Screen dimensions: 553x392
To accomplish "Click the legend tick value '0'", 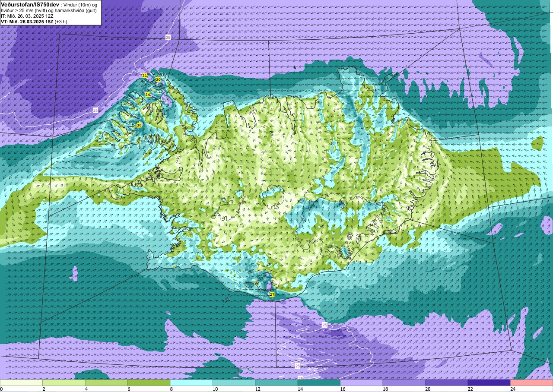I will (2, 389).
